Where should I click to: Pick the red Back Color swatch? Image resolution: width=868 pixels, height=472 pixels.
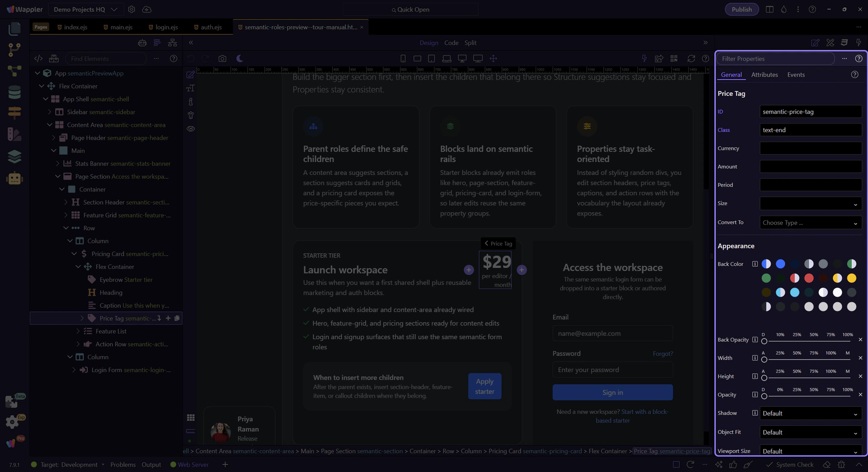[809, 278]
